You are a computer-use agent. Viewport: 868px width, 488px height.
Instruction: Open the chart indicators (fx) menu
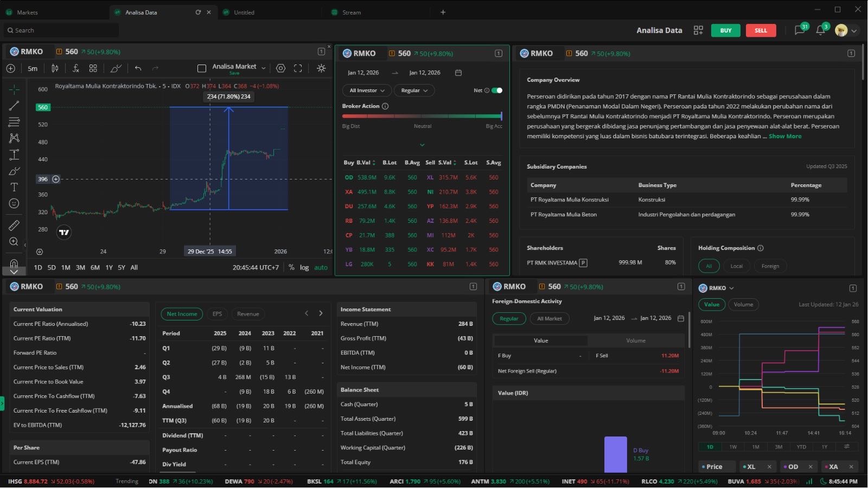76,68
